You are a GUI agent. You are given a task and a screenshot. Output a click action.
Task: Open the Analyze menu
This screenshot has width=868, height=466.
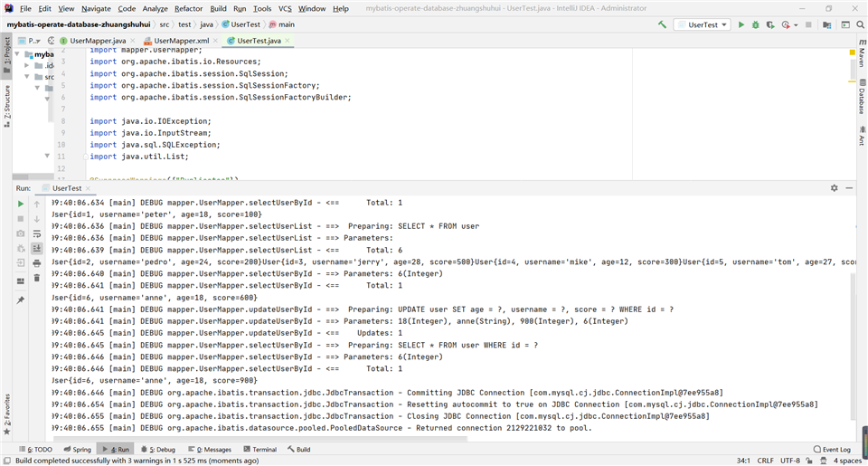[155, 8]
